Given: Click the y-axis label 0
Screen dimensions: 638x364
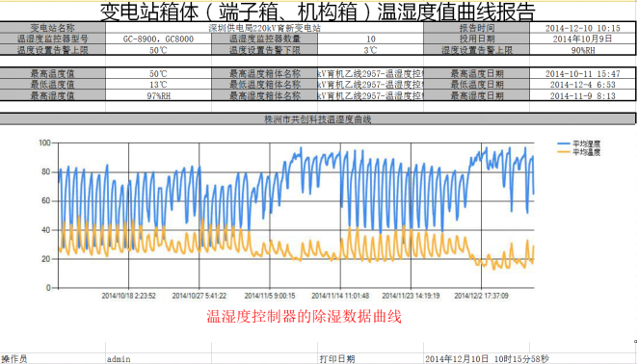Looking at the screenshot, I should (x=48, y=288).
